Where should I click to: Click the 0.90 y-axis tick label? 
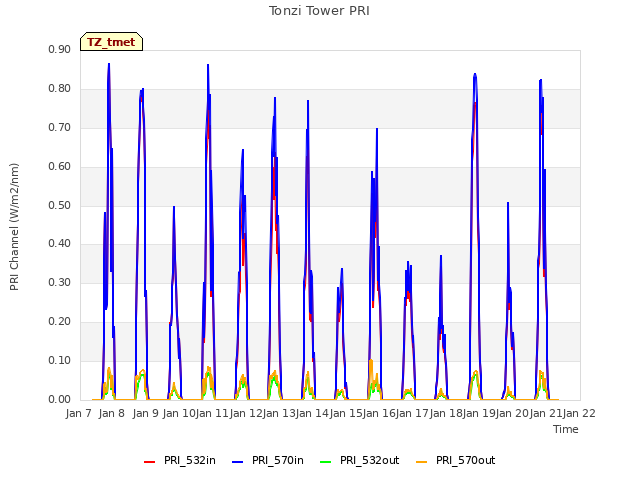click(x=60, y=49)
